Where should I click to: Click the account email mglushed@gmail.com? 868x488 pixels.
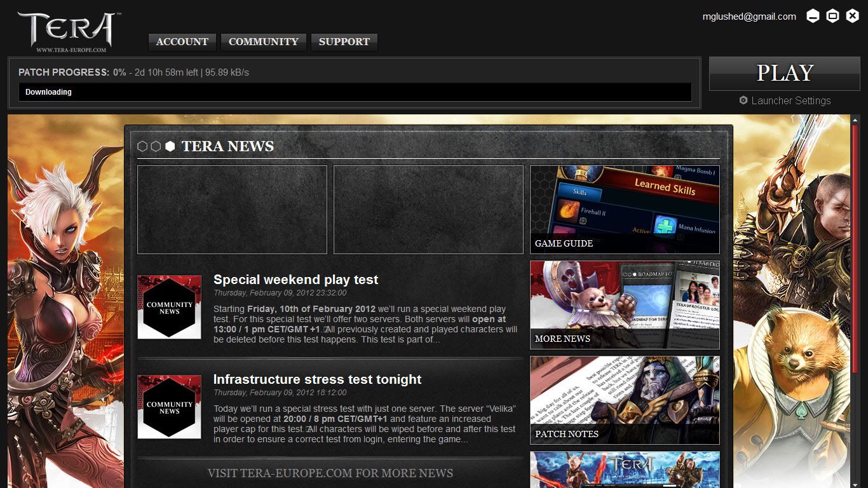(x=749, y=17)
